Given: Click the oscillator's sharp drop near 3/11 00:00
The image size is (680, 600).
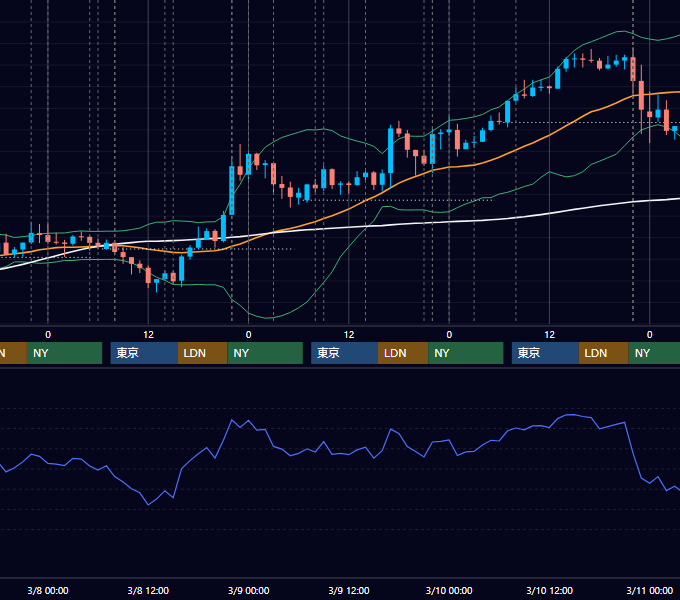Looking at the screenshot, I should pos(633,451).
